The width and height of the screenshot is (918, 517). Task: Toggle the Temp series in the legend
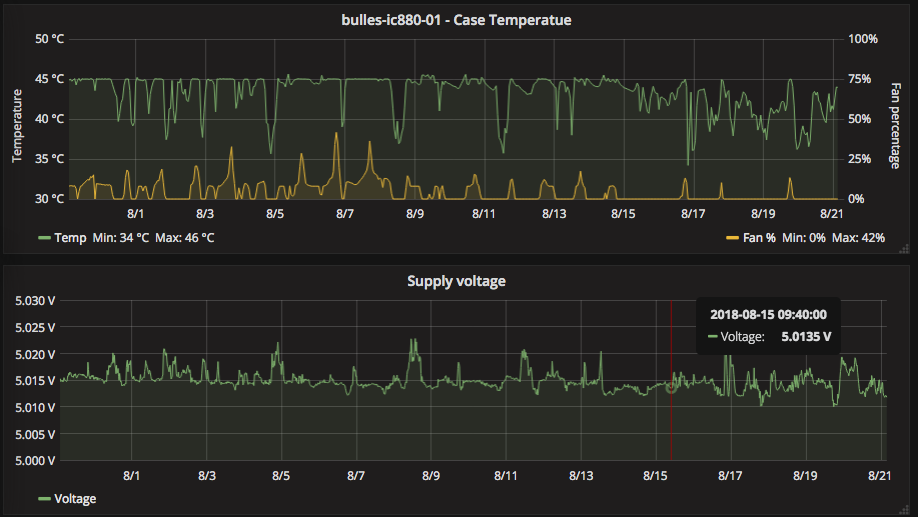[70, 238]
